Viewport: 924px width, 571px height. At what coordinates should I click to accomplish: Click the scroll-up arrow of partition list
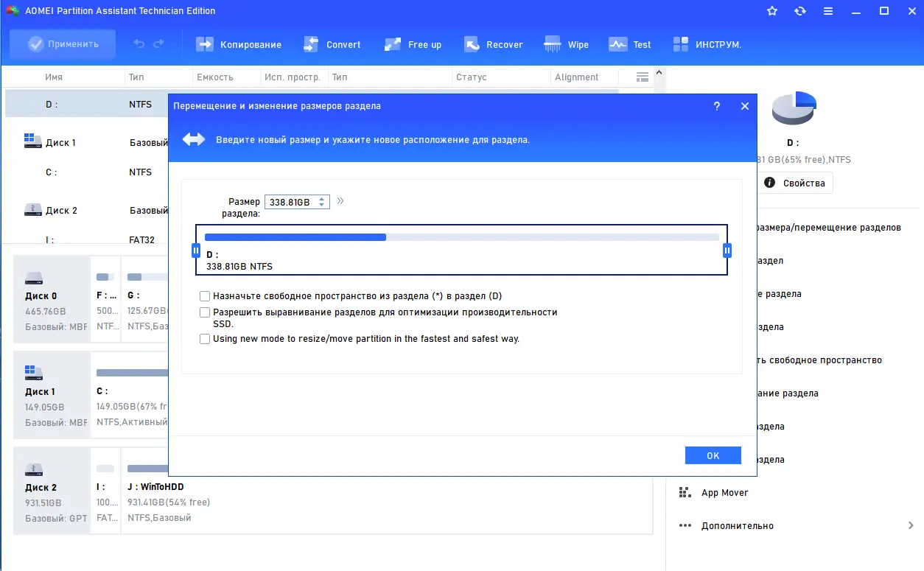pos(659,72)
